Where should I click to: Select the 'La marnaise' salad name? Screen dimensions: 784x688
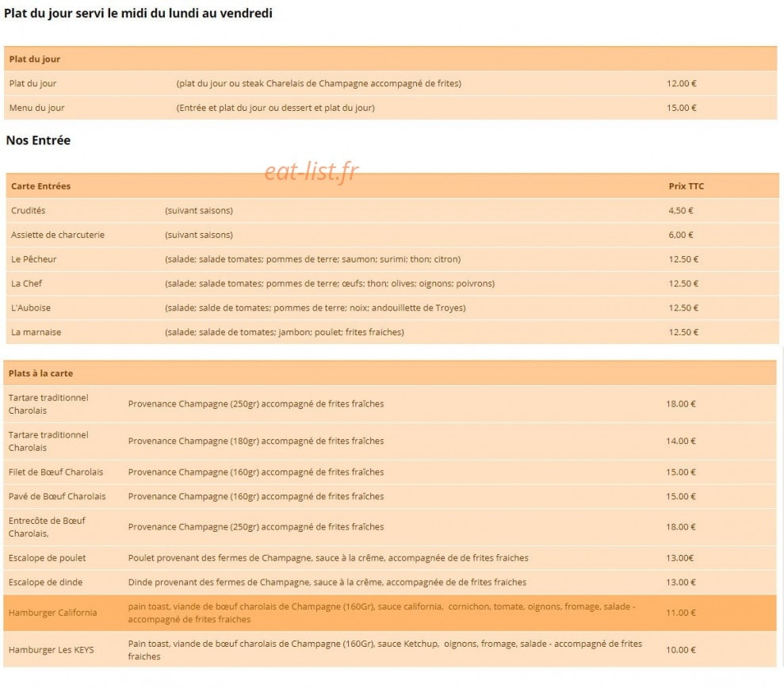[36, 332]
